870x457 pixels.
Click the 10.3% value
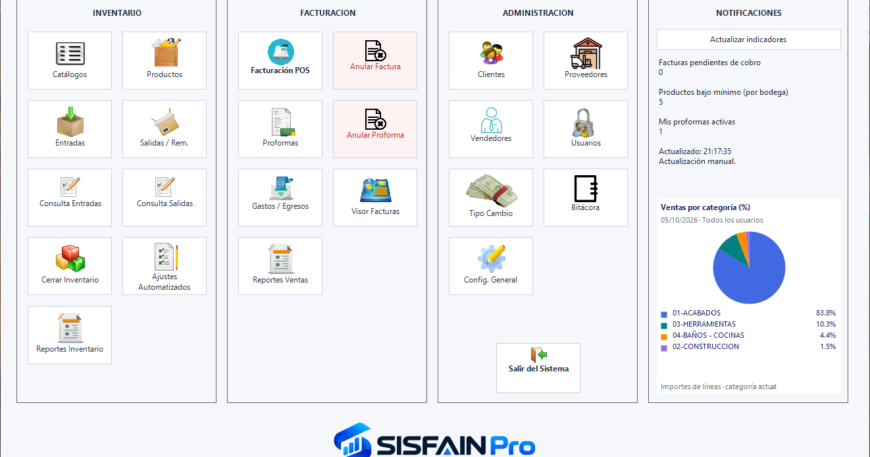[x=826, y=324]
